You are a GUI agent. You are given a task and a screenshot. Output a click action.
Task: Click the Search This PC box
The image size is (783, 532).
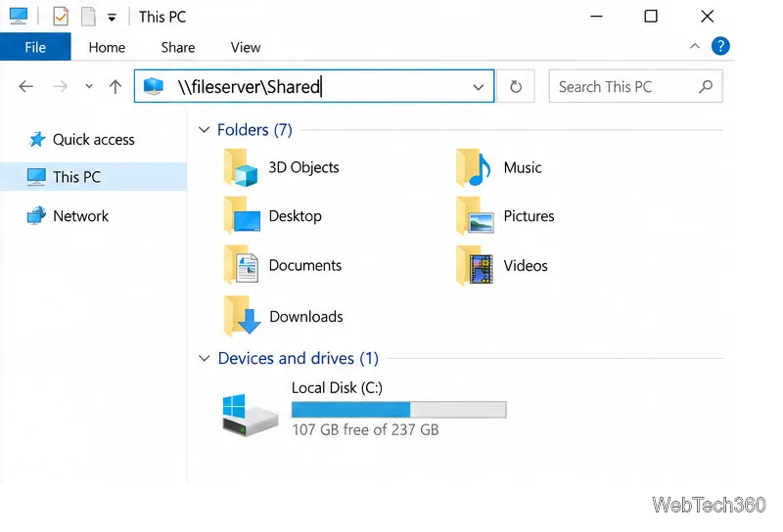point(635,86)
